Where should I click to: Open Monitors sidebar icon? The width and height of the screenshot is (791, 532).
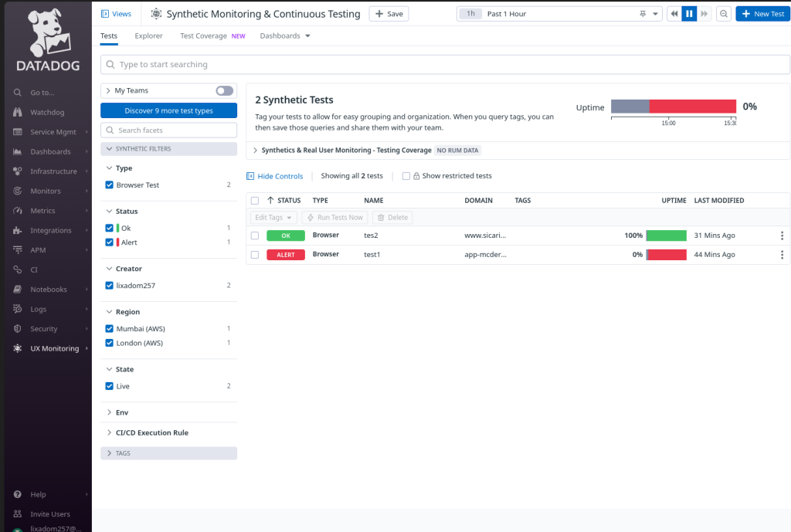pos(18,191)
